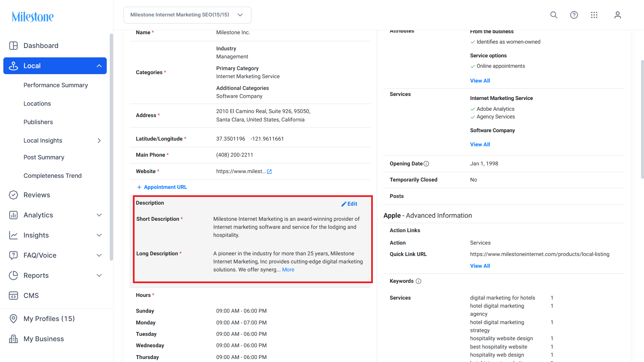Click the CMS code window icon

(x=13, y=296)
